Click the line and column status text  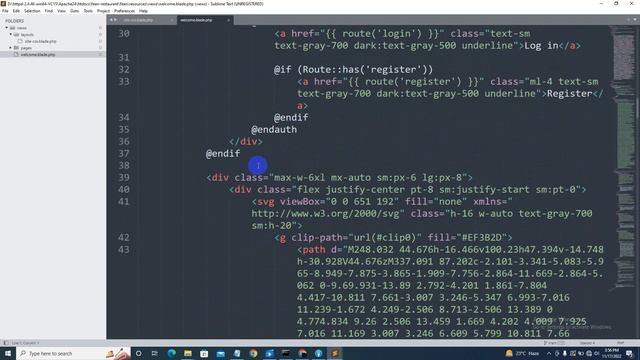click(25, 343)
